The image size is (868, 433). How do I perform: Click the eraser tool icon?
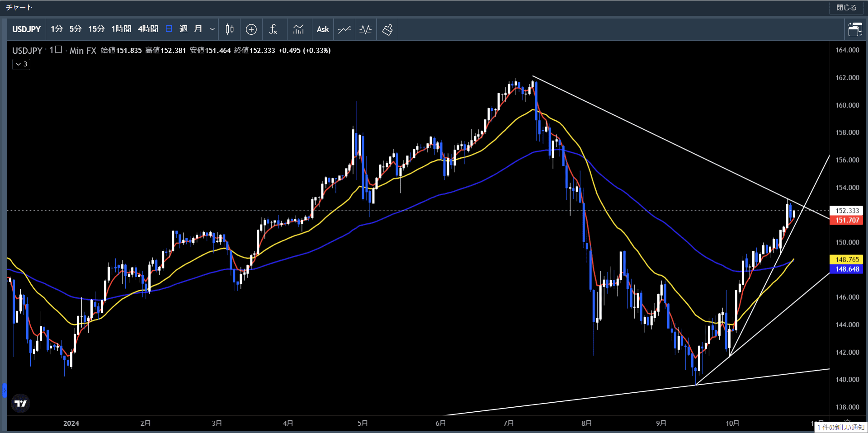coord(387,29)
